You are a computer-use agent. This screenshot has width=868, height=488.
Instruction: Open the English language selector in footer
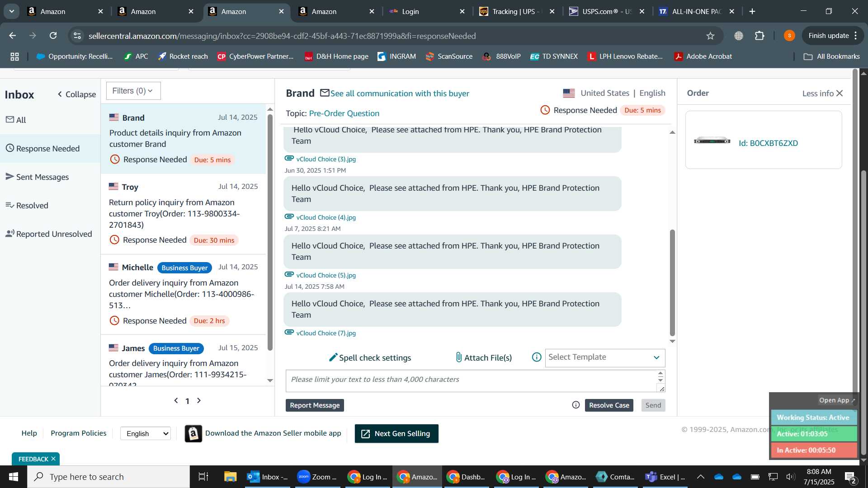[x=146, y=433]
